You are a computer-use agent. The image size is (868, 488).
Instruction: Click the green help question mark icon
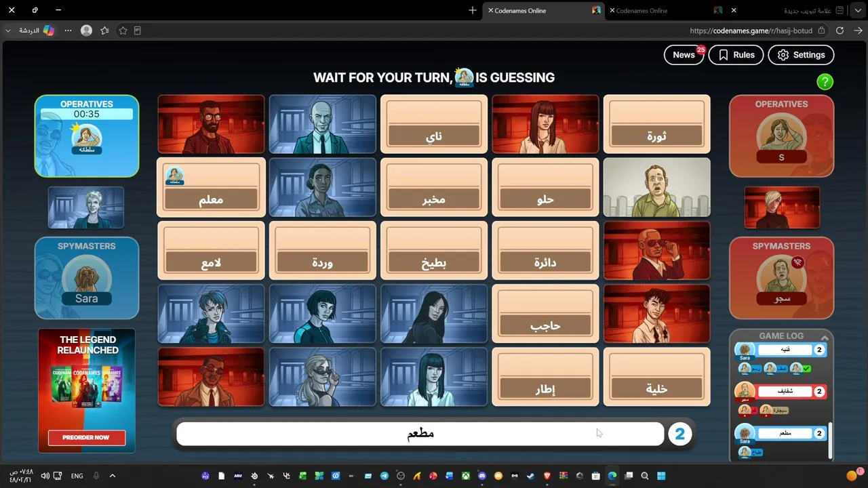[x=825, y=82]
